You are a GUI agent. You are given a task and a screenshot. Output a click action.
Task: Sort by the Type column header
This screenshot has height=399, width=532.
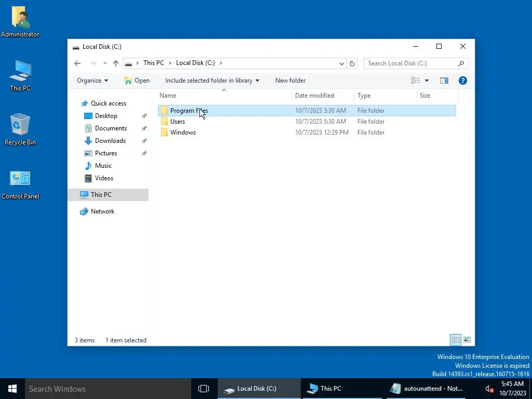[385, 96]
